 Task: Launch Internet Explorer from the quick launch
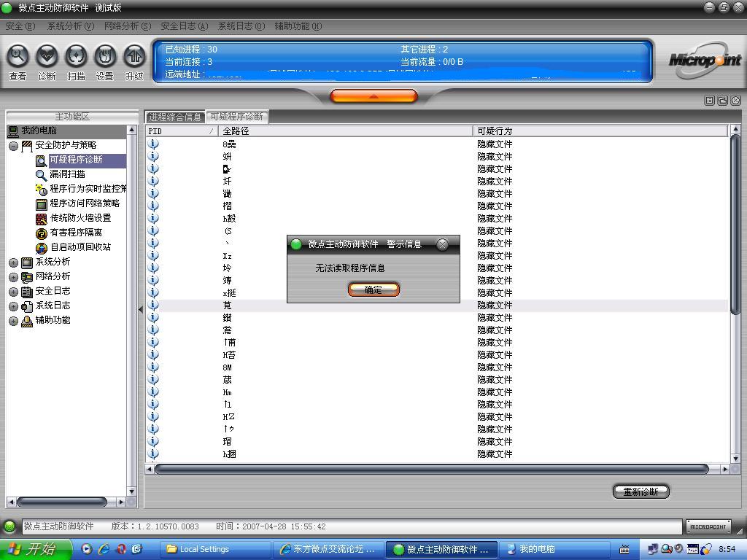pos(104,549)
